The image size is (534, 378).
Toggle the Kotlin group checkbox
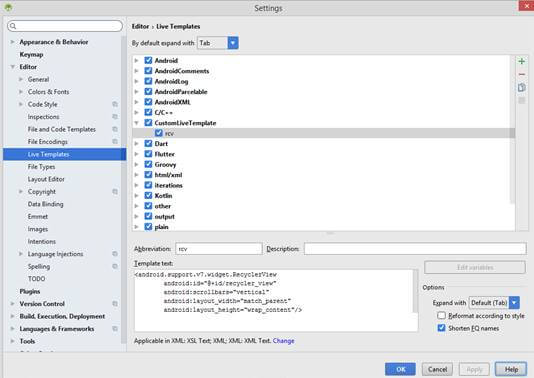click(148, 195)
